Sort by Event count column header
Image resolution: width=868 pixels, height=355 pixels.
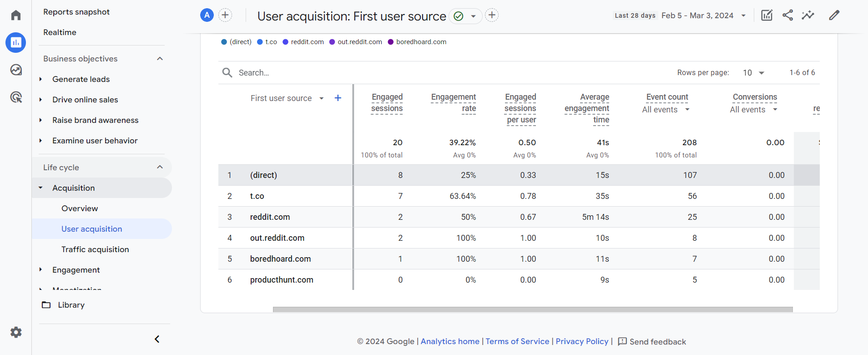click(667, 97)
